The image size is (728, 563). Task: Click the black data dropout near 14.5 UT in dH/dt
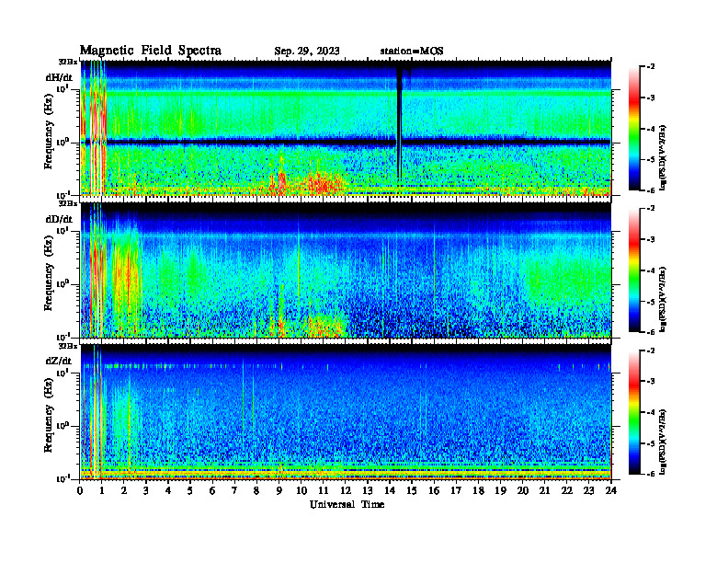coord(399,121)
